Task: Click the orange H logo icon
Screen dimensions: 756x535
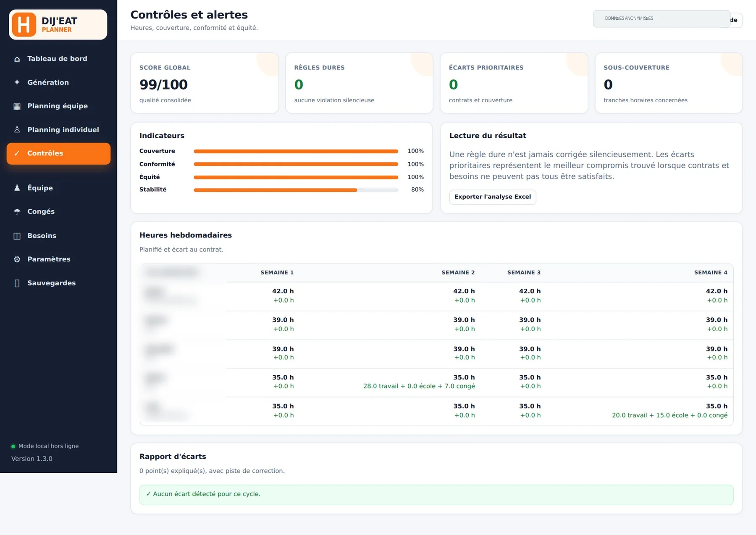Action: (24, 24)
